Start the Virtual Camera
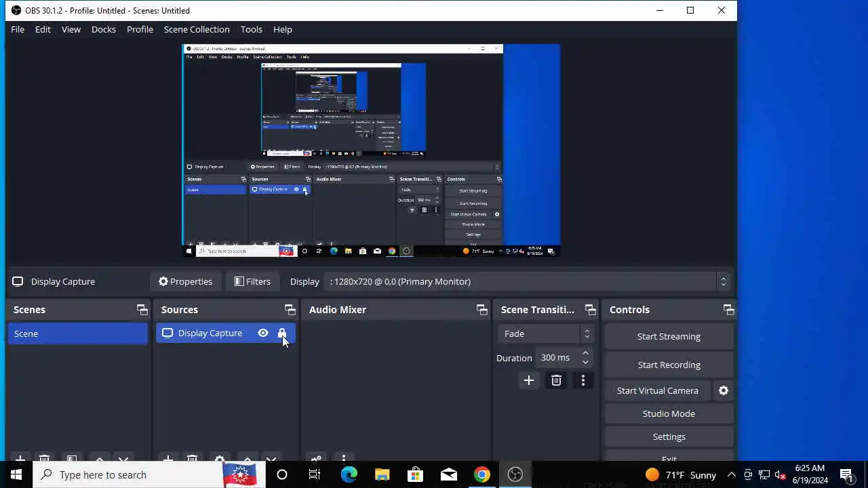Viewport: 868px width, 488px height. [658, 390]
